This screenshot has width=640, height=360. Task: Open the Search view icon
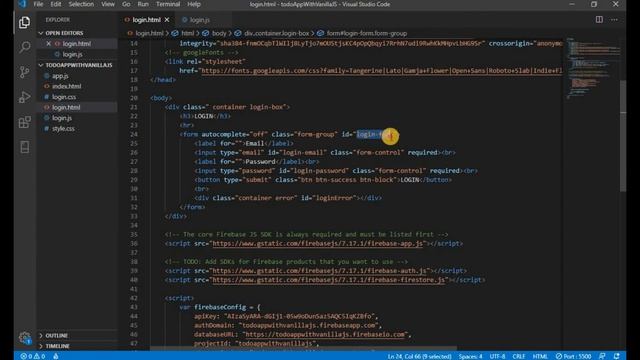(x=24, y=47)
